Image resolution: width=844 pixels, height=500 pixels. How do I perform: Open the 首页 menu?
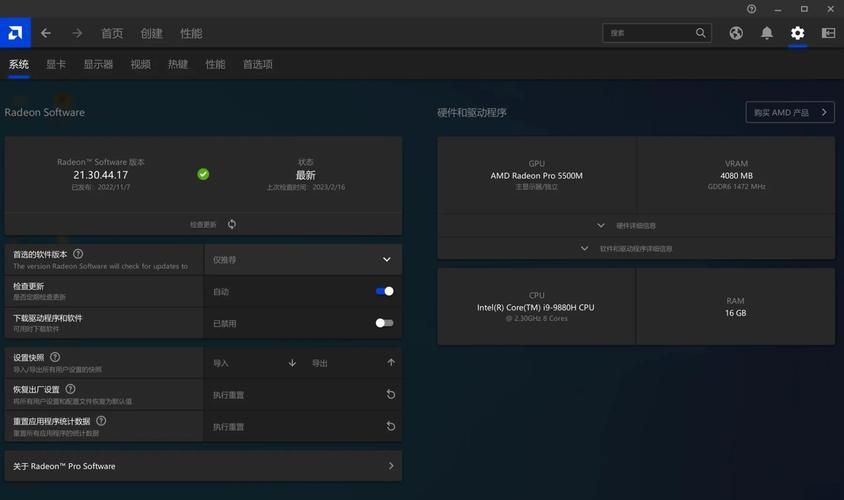tap(112, 33)
